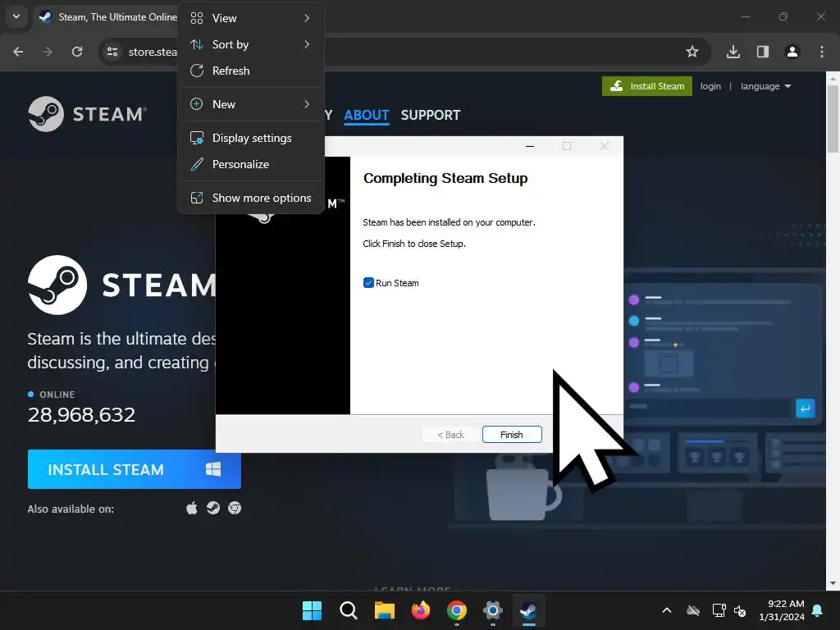840x630 pixels.
Task: Switch to the ABOUT tab on Steam
Action: tap(367, 115)
